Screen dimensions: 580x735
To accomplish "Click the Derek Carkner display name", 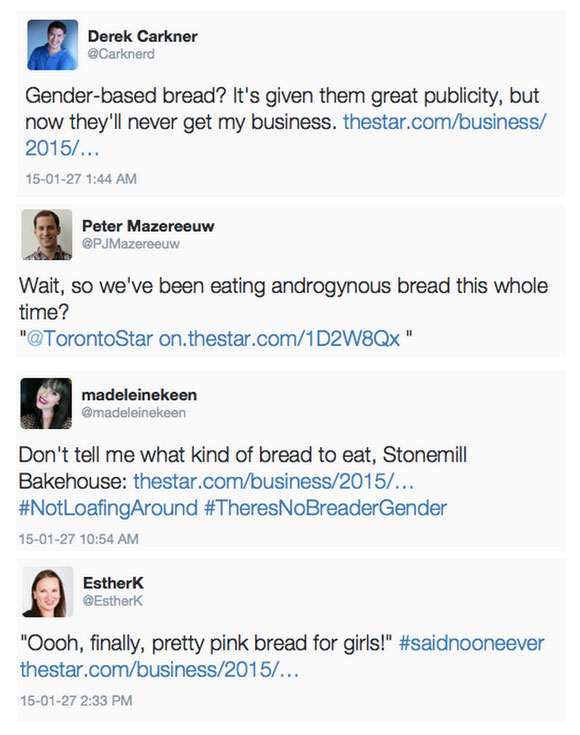I will (x=143, y=36).
